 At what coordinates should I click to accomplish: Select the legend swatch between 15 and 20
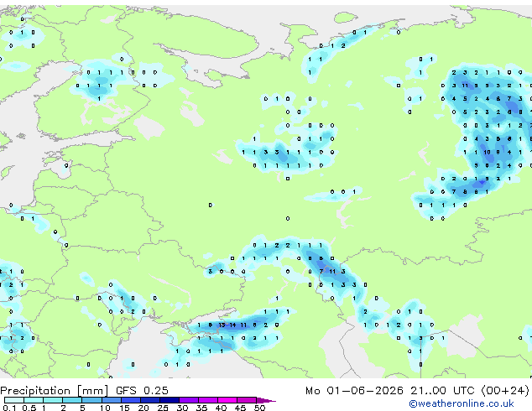[x=130, y=400]
